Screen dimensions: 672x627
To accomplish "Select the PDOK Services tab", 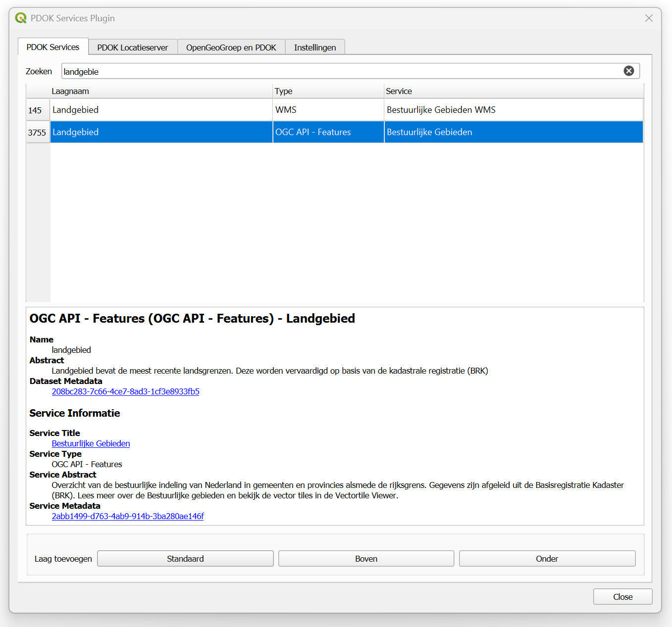I will [x=53, y=47].
